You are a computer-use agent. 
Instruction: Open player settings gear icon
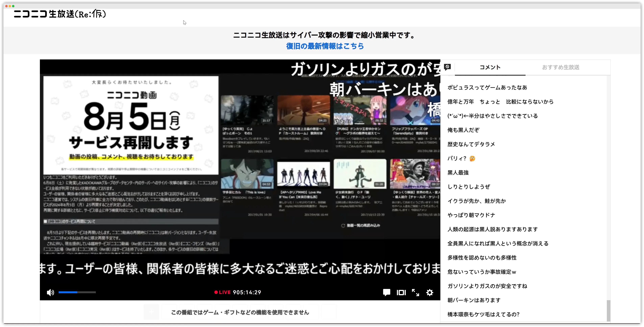(x=430, y=293)
